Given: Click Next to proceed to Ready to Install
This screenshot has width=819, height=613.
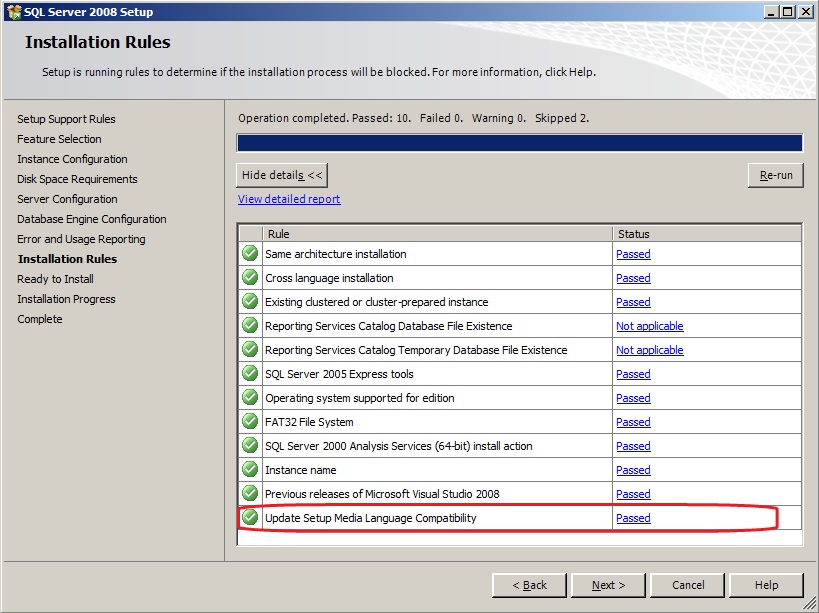Looking at the screenshot, I should tap(608, 585).
